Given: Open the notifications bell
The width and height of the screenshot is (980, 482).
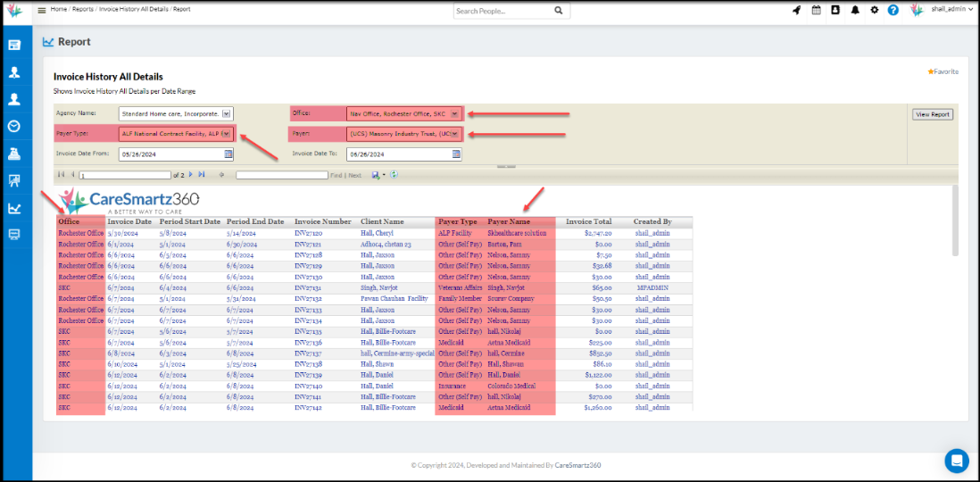Looking at the screenshot, I should click(x=855, y=10).
